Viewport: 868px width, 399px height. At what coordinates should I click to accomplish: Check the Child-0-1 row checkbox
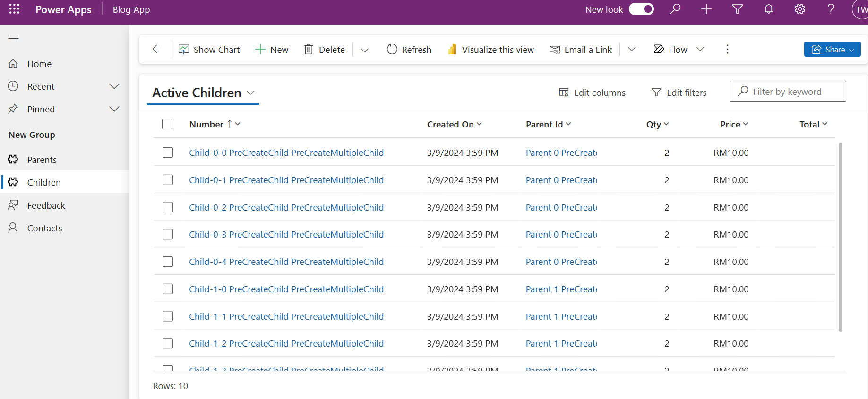coord(168,180)
